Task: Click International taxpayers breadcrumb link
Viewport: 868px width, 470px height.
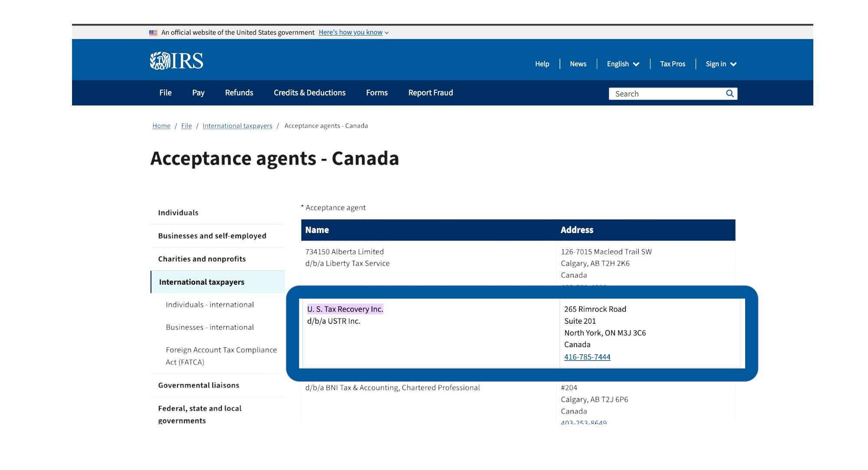Action: click(x=237, y=126)
